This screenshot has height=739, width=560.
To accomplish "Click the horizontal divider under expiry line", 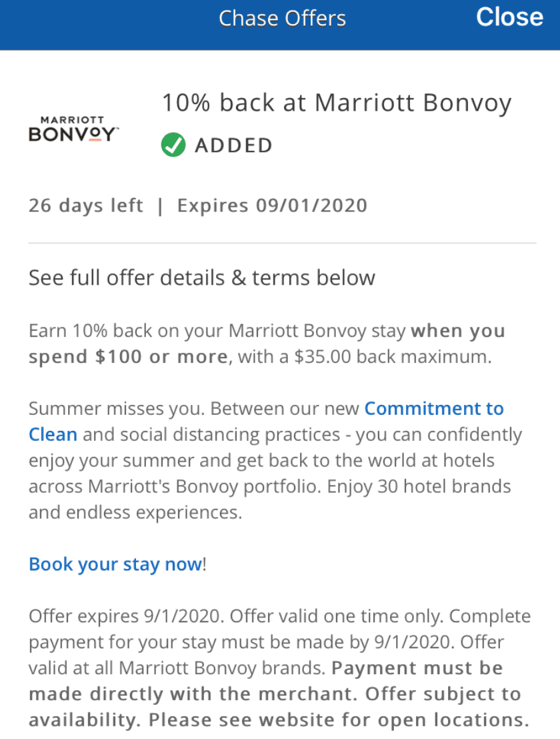I will (282, 243).
